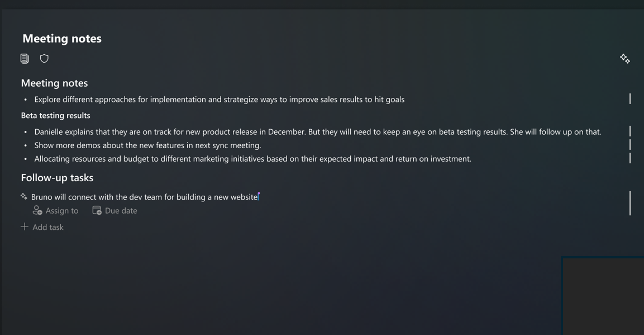Open the Assign to person picker

[56, 211]
